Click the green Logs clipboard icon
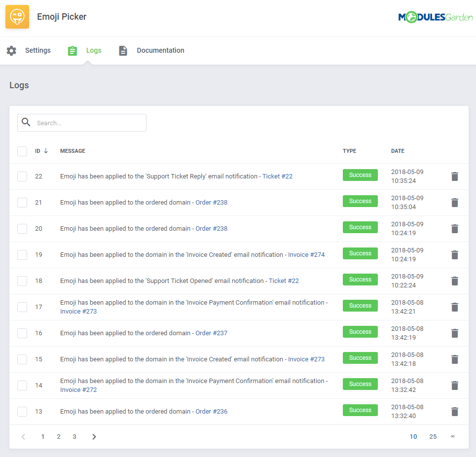The height and width of the screenshot is (457, 476). coord(72,51)
